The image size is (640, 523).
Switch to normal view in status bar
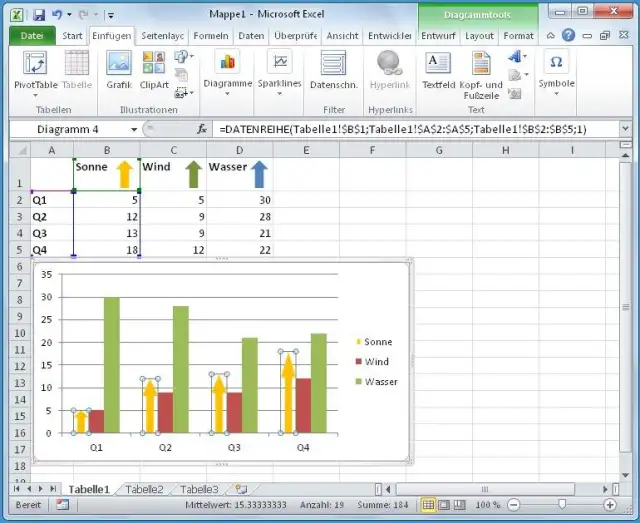pos(429,505)
